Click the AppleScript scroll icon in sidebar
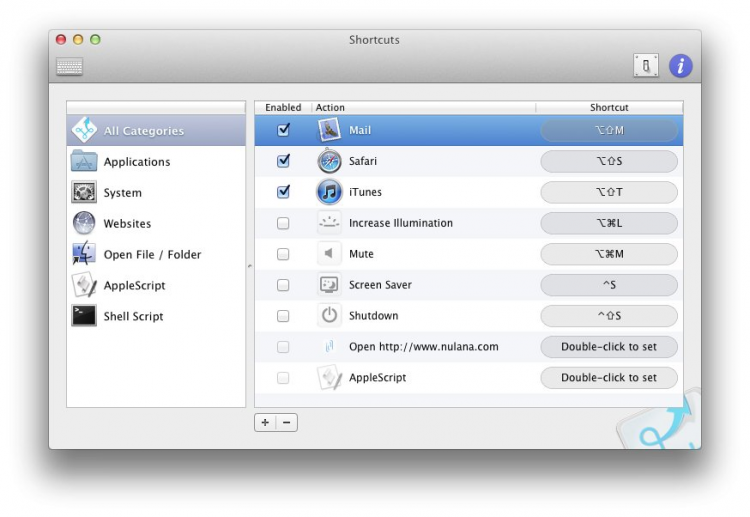The width and height of the screenshot is (750, 517). coord(85,285)
